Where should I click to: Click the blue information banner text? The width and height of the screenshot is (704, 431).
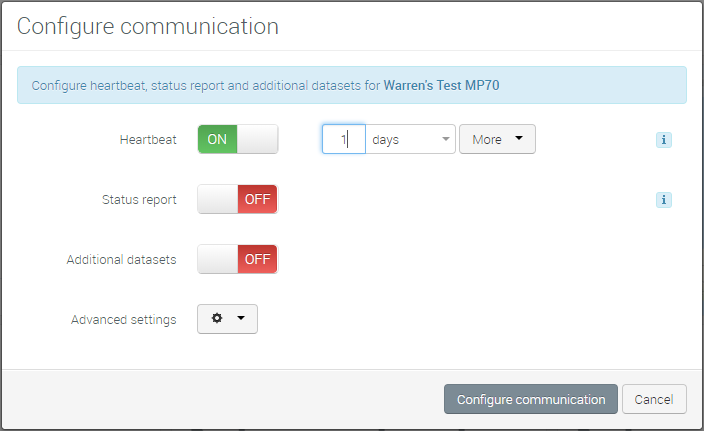(x=205, y=86)
